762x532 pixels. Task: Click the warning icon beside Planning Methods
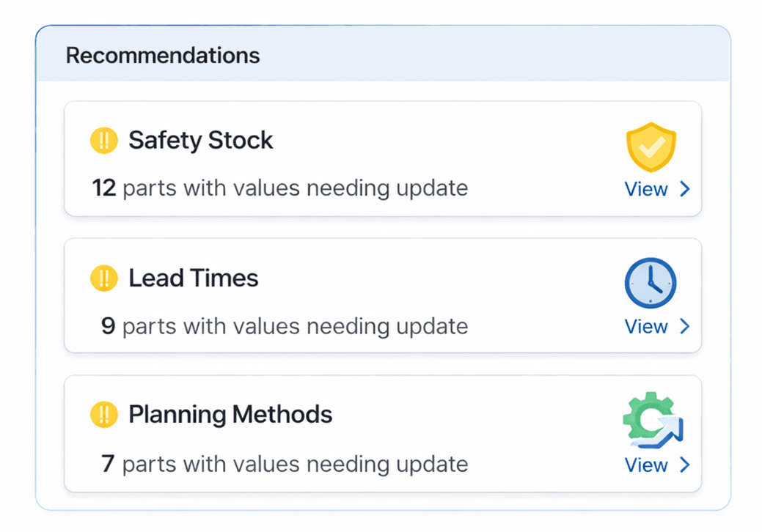point(104,415)
